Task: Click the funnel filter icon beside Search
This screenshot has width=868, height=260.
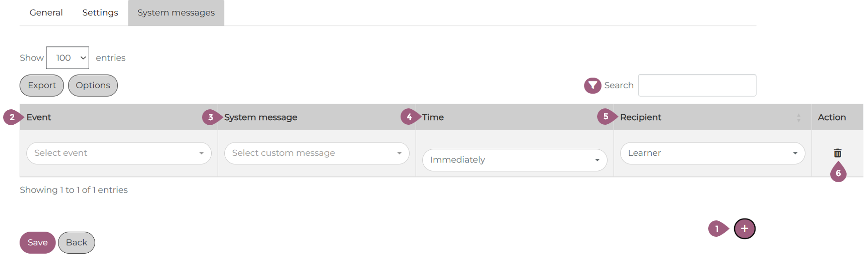Action: (592, 85)
